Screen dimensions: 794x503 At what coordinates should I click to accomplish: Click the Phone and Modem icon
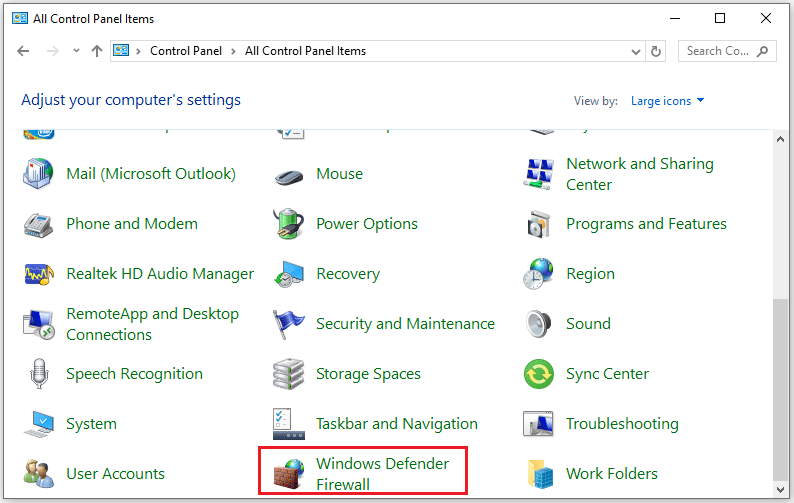coord(38,224)
